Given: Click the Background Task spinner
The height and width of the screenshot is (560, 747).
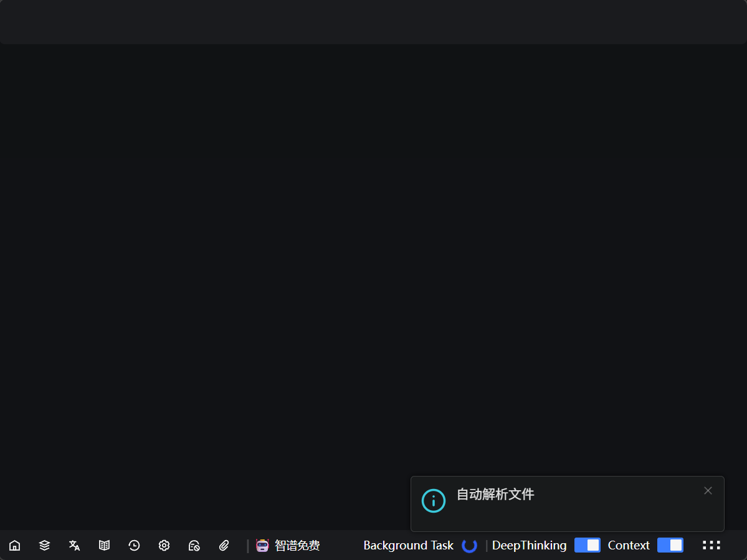Looking at the screenshot, I should pos(469,546).
